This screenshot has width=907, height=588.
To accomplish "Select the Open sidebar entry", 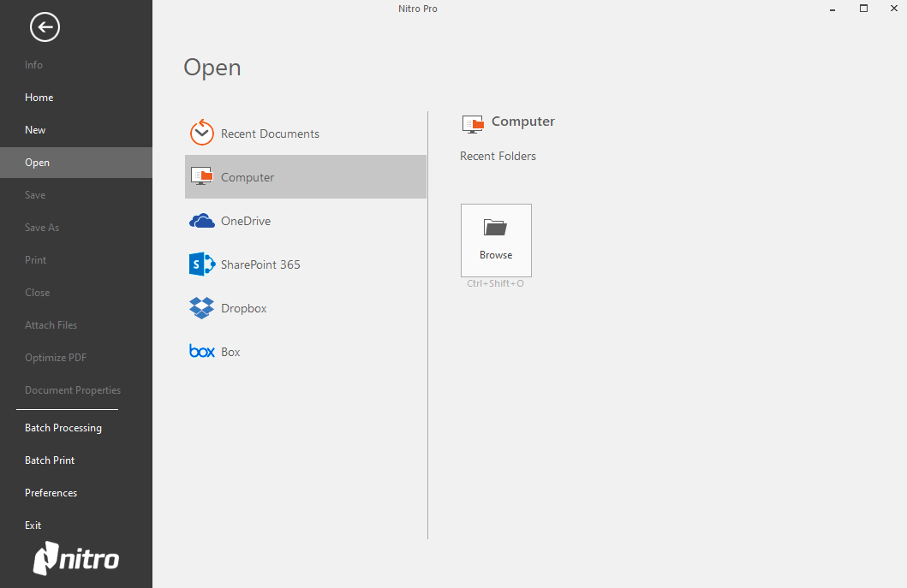I will pyautogui.click(x=37, y=163).
